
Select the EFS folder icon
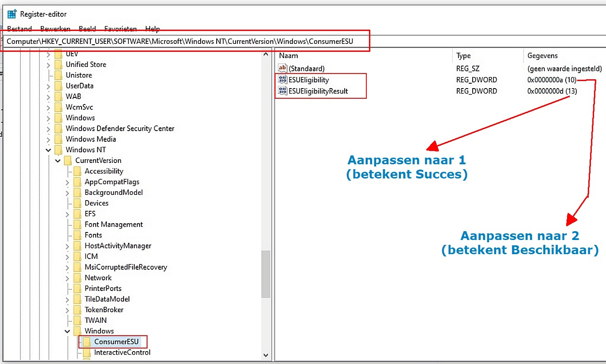pyautogui.click(x=78, y=214)
